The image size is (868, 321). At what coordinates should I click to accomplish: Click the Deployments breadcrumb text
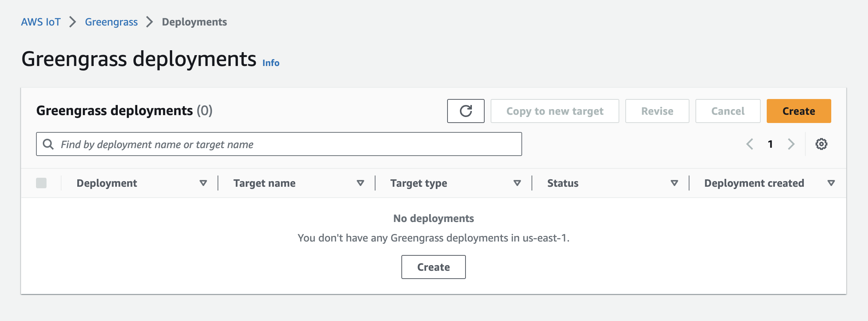click(x=194, y=22)
